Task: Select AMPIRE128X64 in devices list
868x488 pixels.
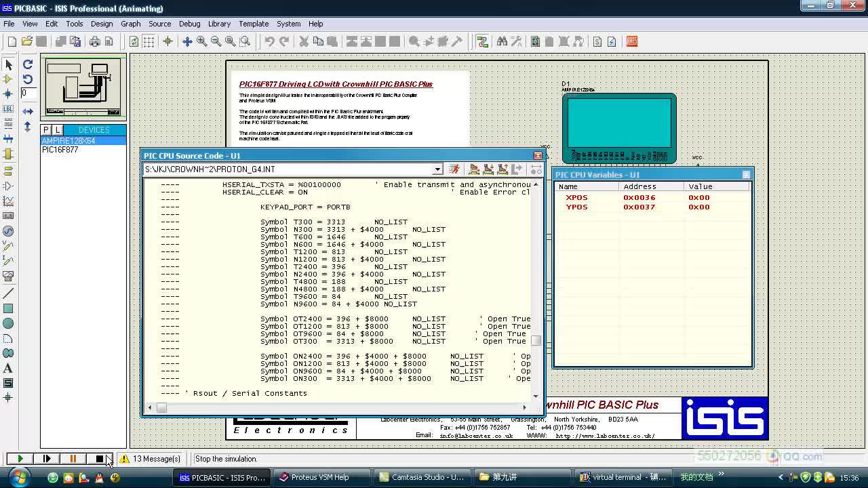Action: pos(83,141)
